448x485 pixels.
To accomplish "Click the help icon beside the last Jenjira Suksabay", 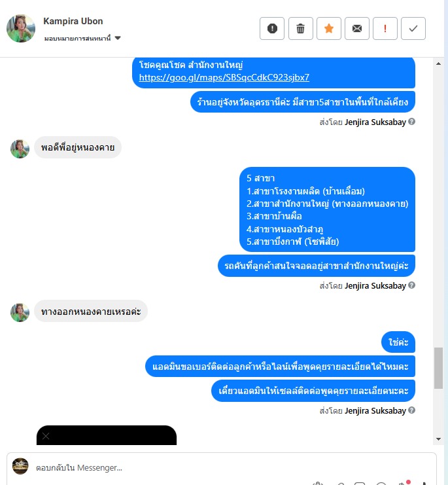I will pyautogui.click(x=411, y=410).
